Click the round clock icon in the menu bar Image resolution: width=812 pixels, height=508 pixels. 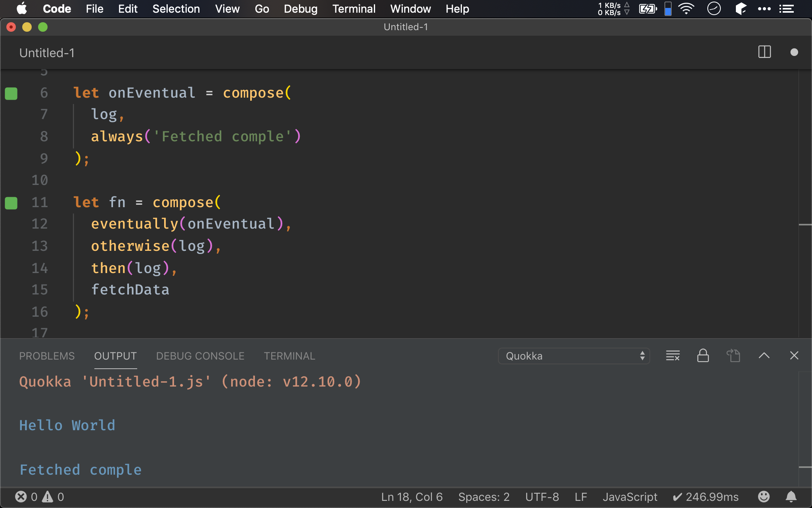(714, 9)
